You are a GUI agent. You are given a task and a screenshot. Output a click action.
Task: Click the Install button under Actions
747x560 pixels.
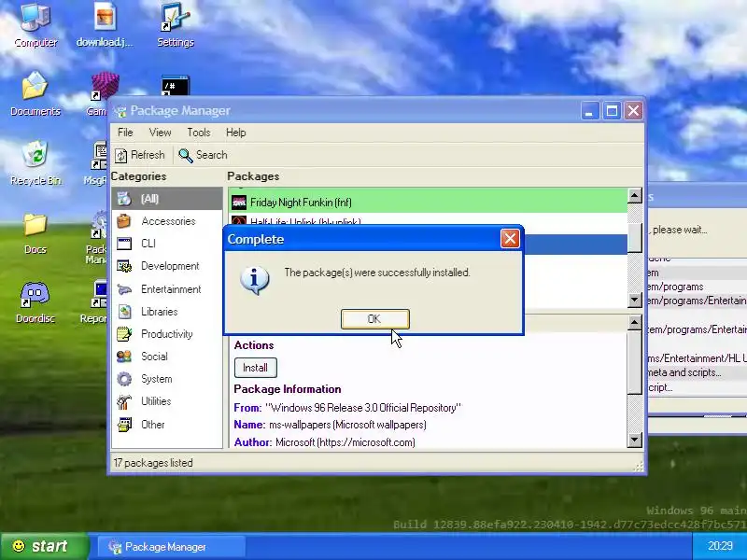coord(255,368)
